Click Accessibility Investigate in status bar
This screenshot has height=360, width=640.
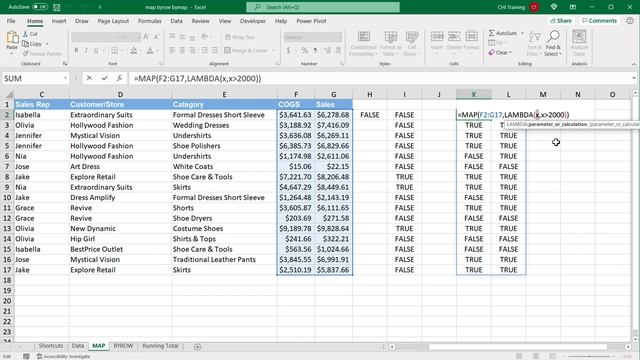pyautogui.click(x=63, y=356)
